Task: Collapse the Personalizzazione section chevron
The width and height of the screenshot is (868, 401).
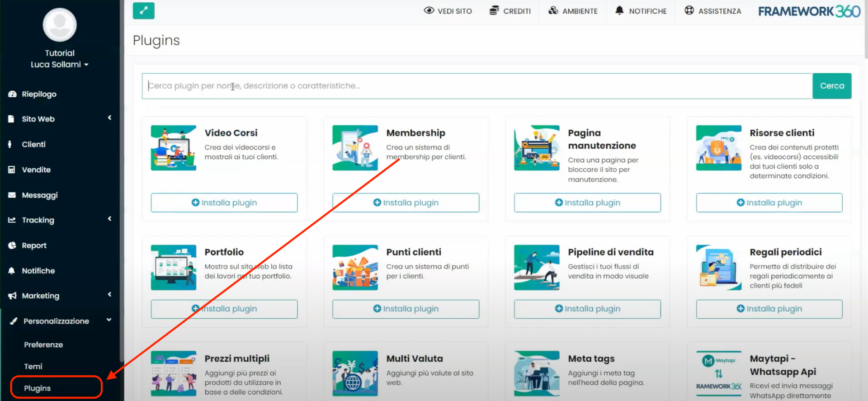Action: [x=109, y=320]
